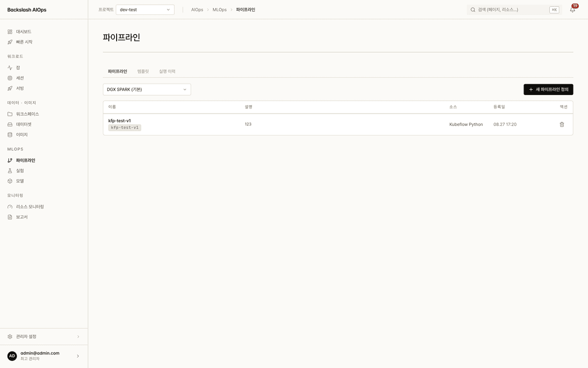Click the Backslash AIOps logo text
The width and height of the screenshot is (588, 368).
pyautogui.click(x=27, y=10)
